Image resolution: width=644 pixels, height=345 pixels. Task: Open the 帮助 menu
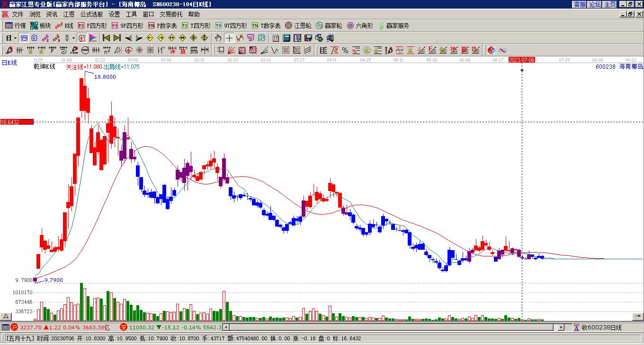[x=194, y=15]
